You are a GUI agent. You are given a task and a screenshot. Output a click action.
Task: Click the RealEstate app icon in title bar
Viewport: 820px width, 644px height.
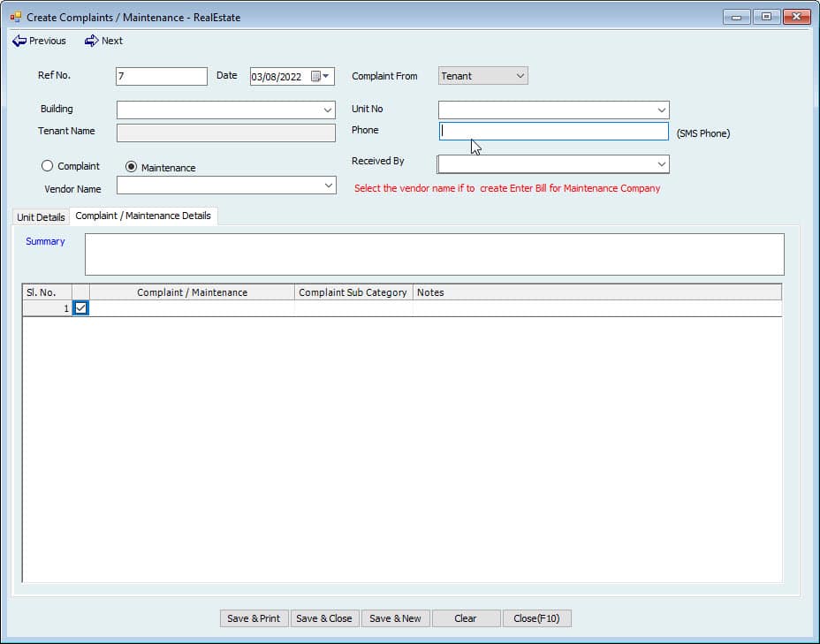pyautogui.click(x=16, y=18)
